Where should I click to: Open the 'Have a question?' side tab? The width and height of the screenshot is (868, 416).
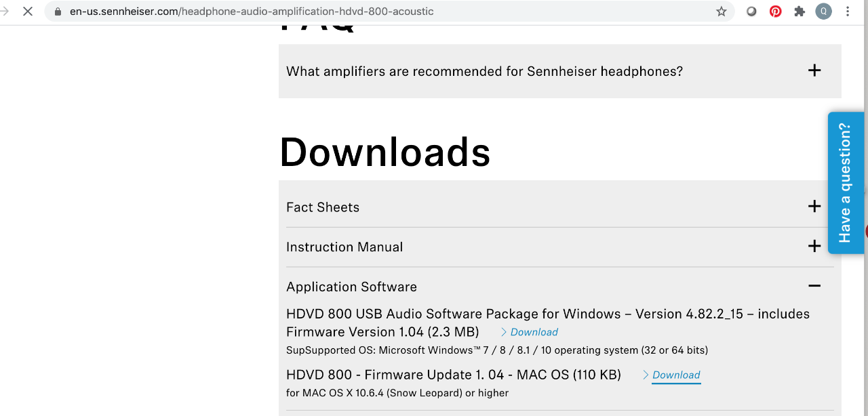pyautogui.click(x=846, y=183)
